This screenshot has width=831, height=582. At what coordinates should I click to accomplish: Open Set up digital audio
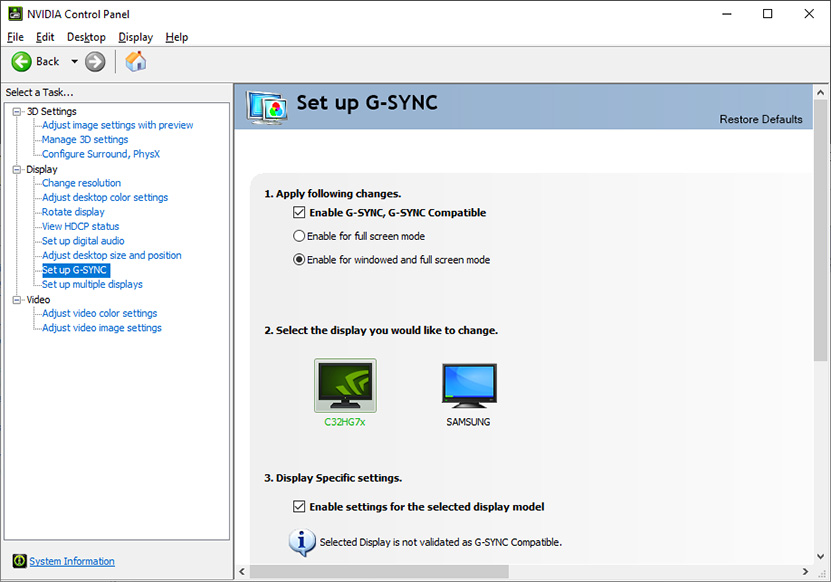(x=83, y=241)
